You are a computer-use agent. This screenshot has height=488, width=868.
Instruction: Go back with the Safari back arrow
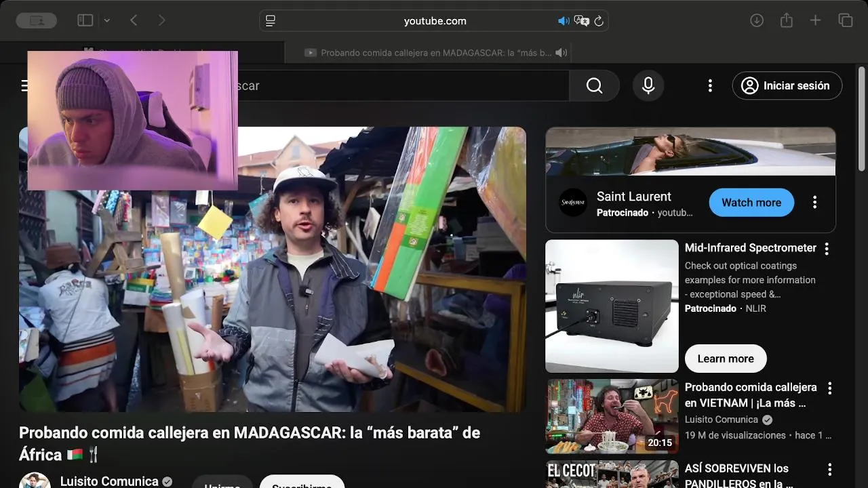point(134,21)
